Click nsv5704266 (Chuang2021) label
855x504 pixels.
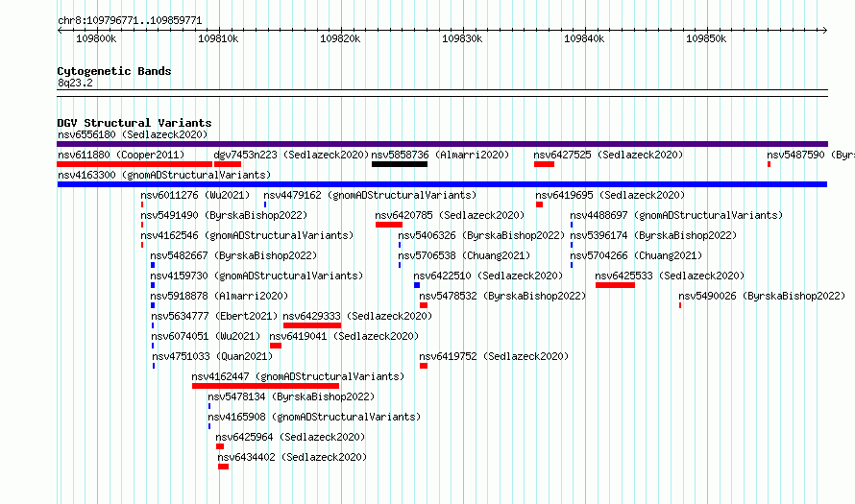point(636,255)
